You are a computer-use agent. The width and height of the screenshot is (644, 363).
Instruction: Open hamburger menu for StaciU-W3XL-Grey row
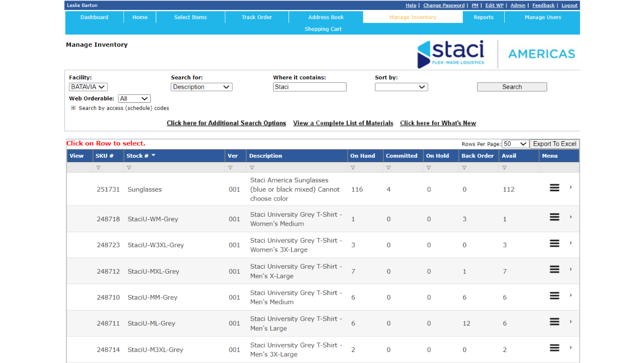click(x=554, y=243)
